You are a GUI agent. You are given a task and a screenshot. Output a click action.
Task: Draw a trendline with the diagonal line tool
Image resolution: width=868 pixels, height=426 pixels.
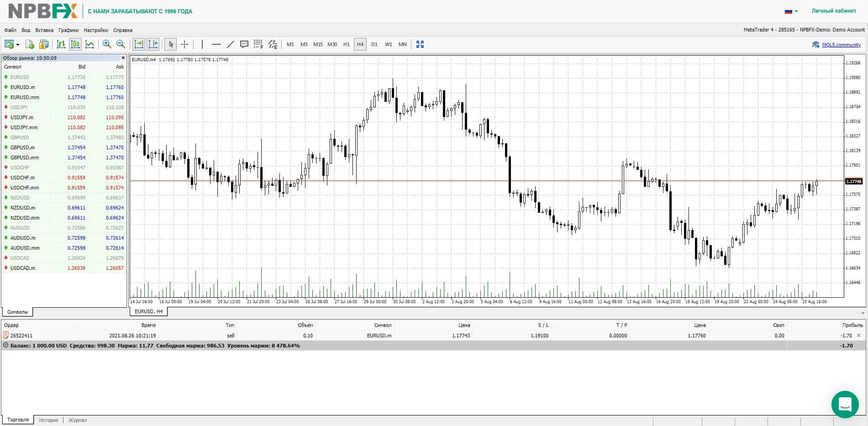point(231,44)
